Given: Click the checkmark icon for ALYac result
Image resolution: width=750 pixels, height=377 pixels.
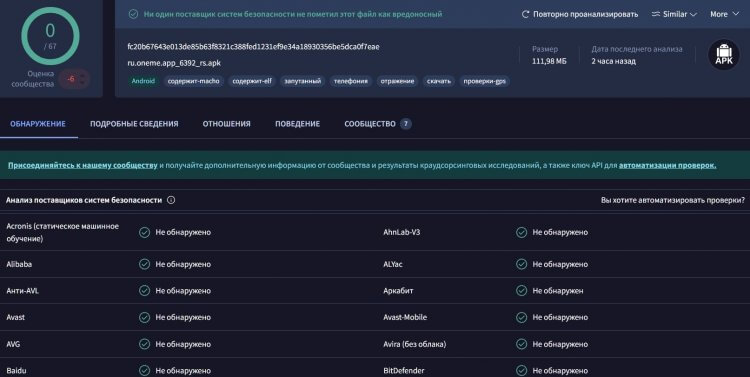Looking at the screenshot, I should (x=521, y=264).
